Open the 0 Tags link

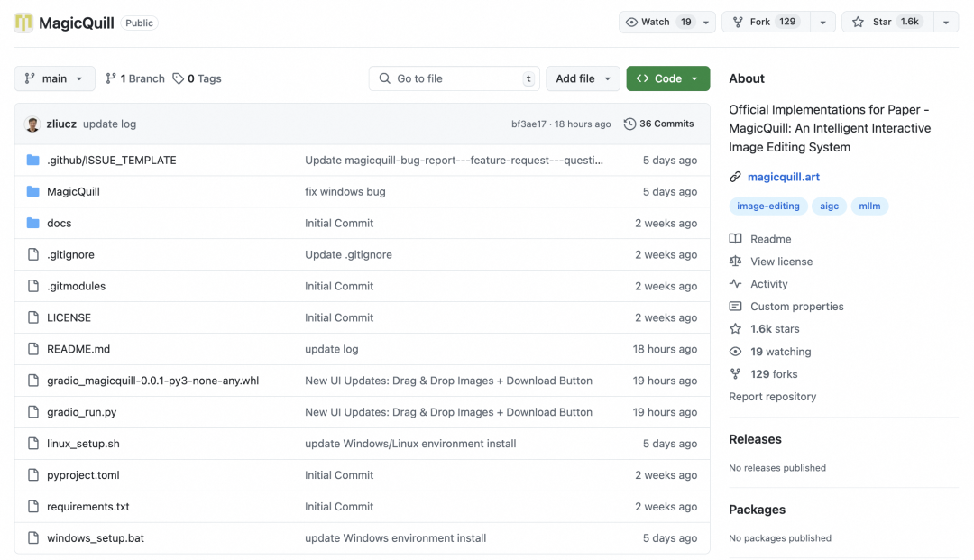(x=197, y=78)
